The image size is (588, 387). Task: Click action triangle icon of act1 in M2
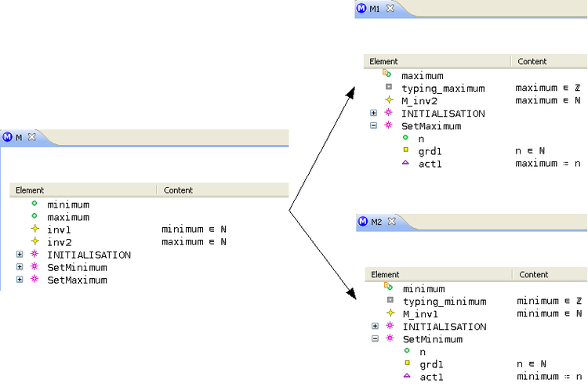click(407, 375)
